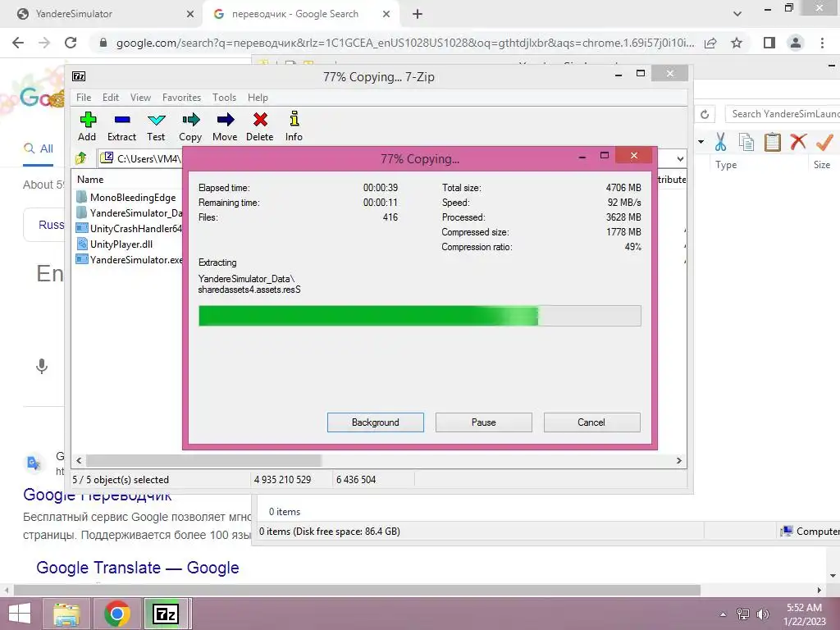Viewport: 840px width, 630px height.
Task: Toggle Chrome side panel icon
Action: click(769, 43)
